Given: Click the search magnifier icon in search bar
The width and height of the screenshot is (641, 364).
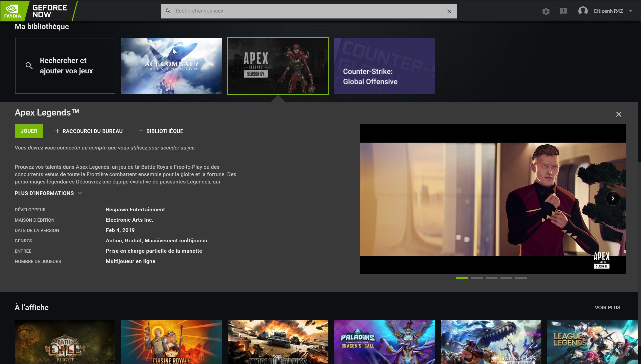Looking at the screenshot, I should coord(168,11).
